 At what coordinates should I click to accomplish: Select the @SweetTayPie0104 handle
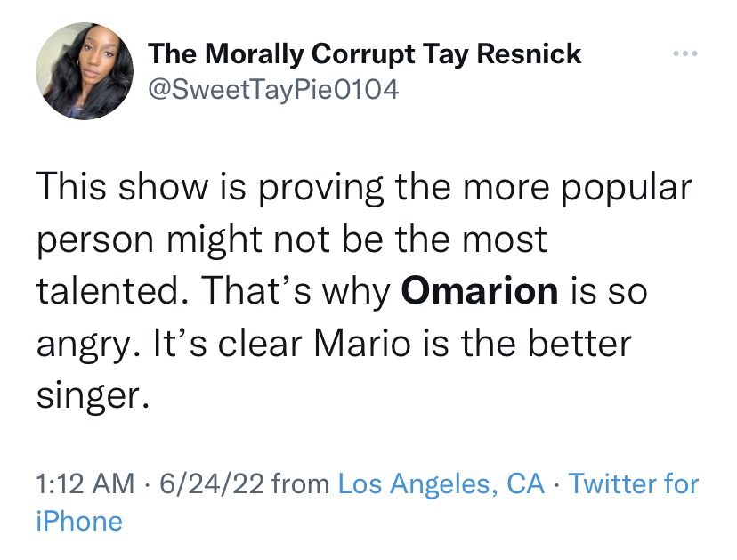(x=273, y=89)
